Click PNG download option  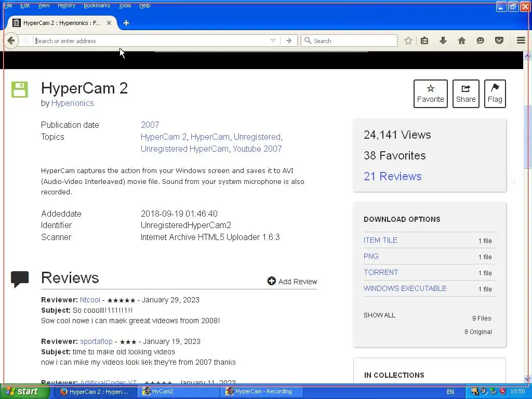click(x=371, y=256)
